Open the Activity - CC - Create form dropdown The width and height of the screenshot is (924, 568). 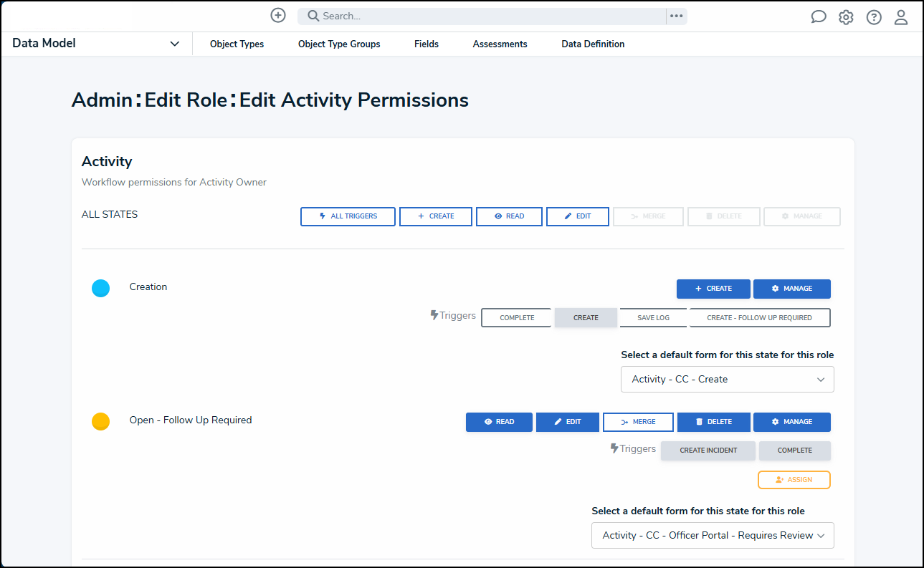pos(728,379)
